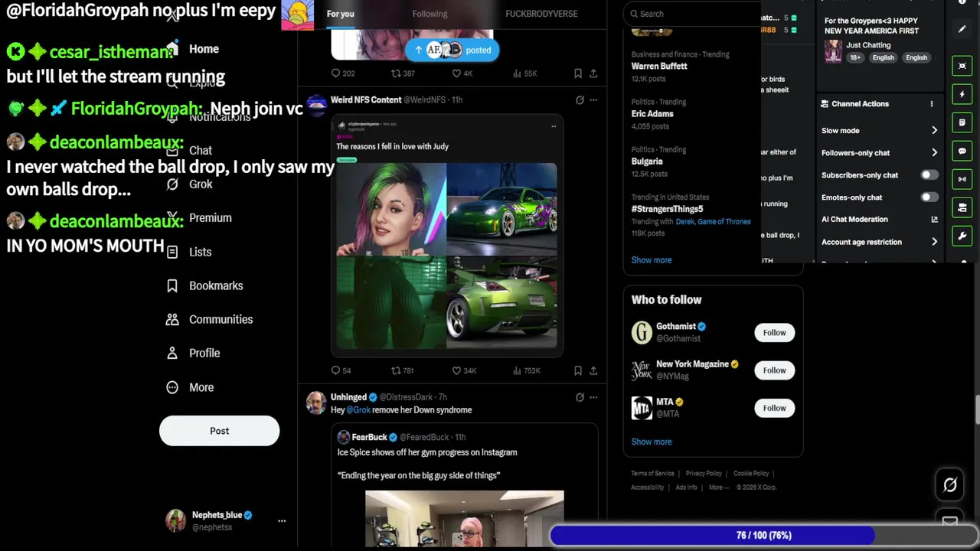Viewport: 980px width, 551px height.
Task: Bookmark the post with 55K views
Action: [577, 73]
